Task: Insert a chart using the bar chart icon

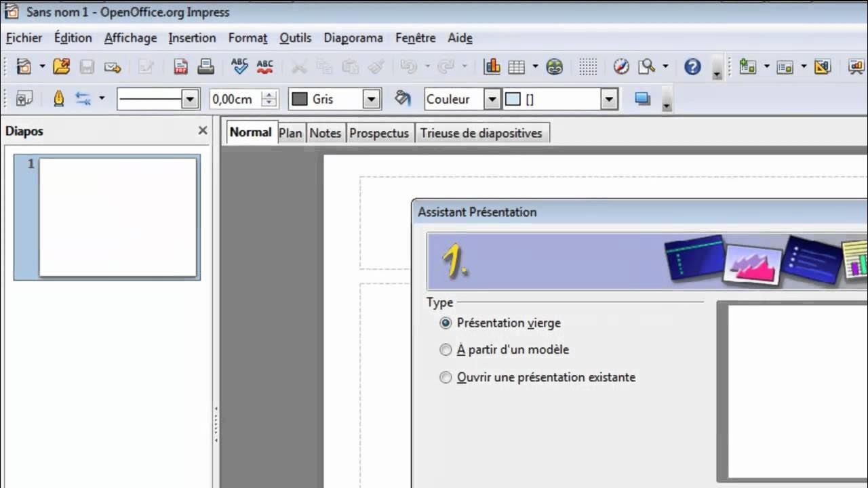Action: point(492,66)
